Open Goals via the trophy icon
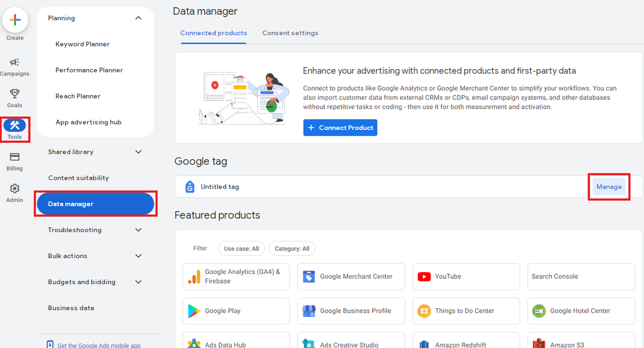Viewport: 644px width, 348px height. pos(15,94)
